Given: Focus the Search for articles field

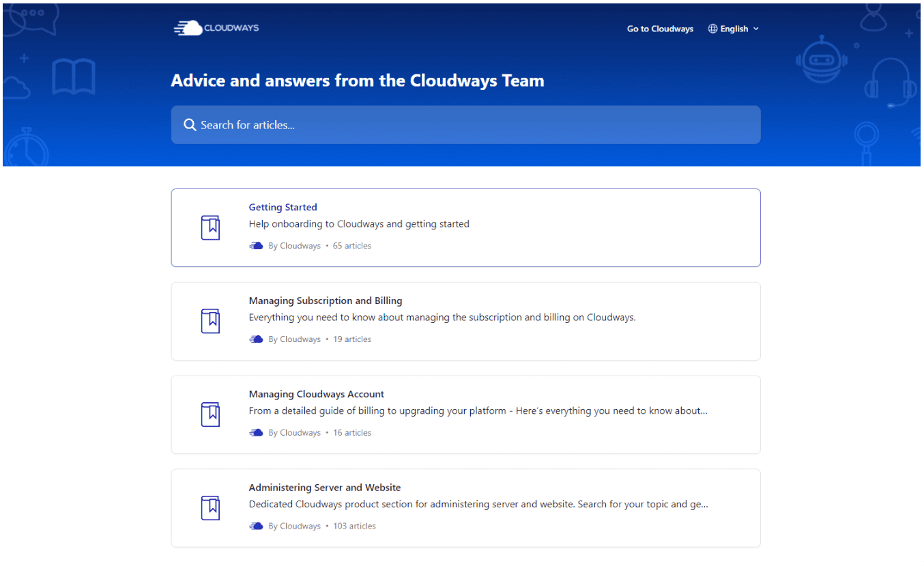Looking at the screenshot, I should (465, 125).
